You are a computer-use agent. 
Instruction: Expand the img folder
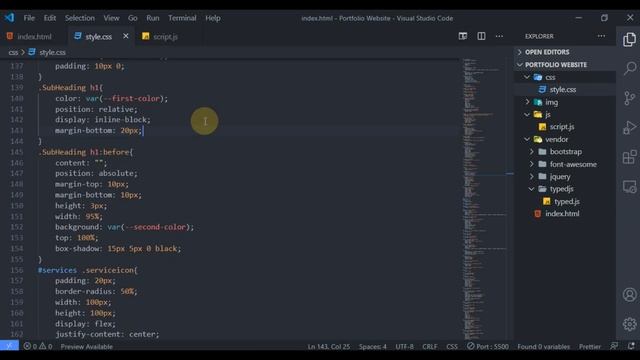[x=565, y=102]
